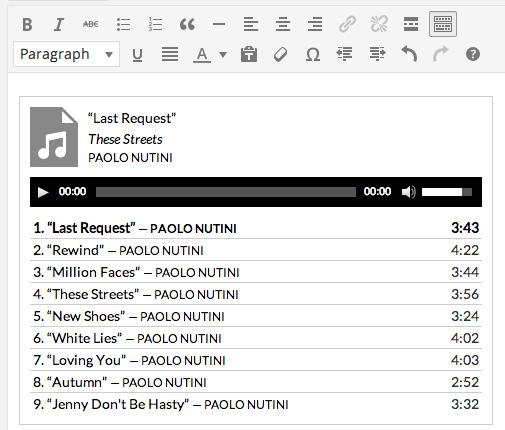Insert Read More tag
The image size is (505, 430).
[411, 24]
